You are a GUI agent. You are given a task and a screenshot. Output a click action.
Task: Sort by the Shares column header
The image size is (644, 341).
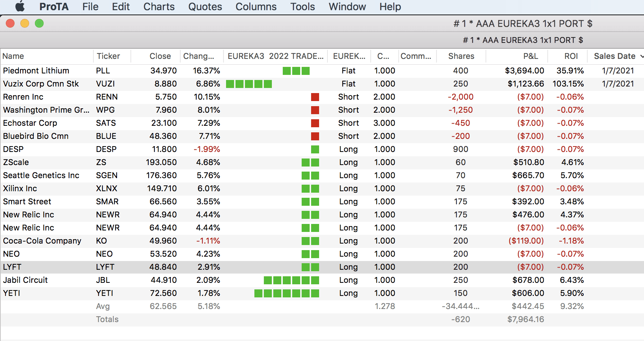461,56
